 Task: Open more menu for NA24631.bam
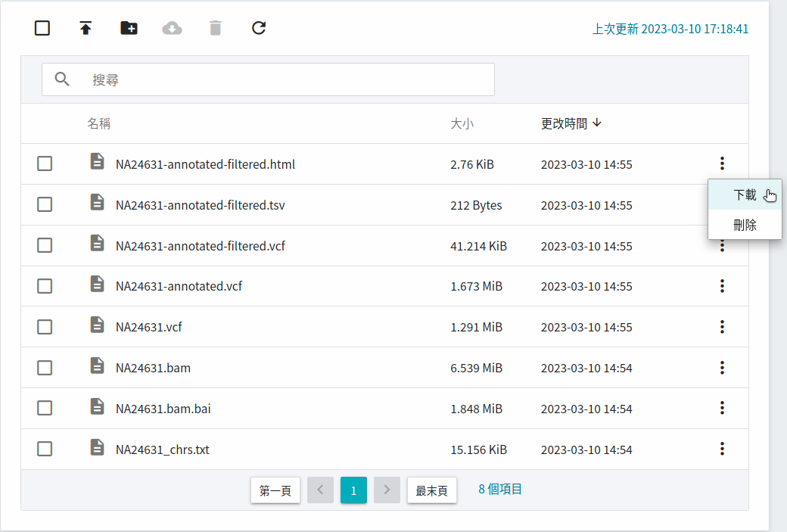coord(722,367)
